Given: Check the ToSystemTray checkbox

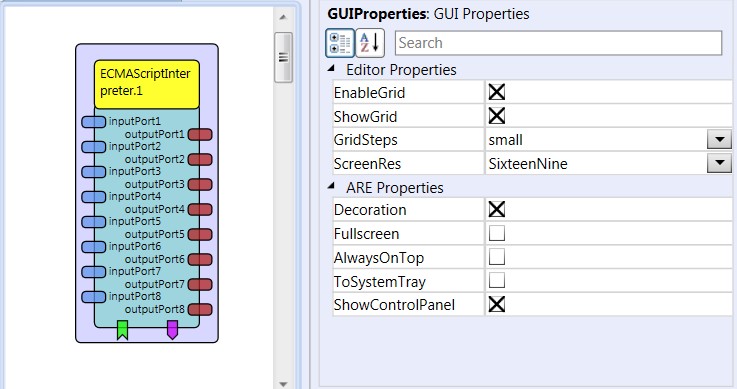Looking at the screenshot, I should click(497, 280).
